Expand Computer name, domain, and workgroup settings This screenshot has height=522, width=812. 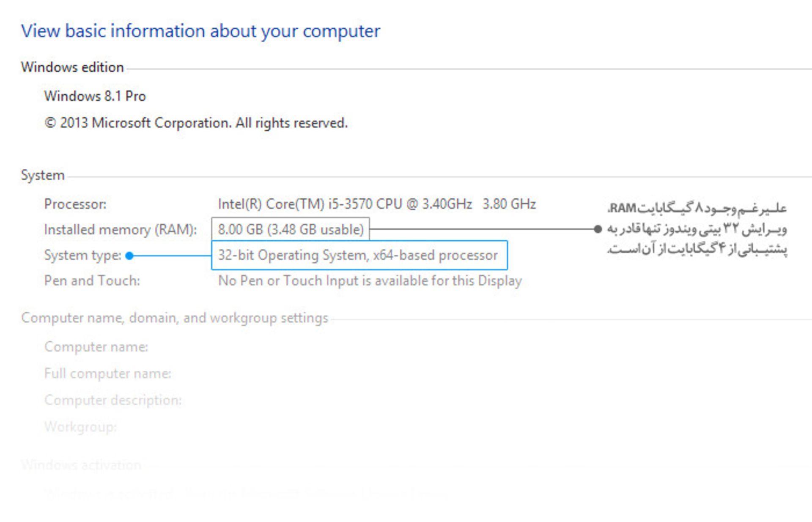175,317
